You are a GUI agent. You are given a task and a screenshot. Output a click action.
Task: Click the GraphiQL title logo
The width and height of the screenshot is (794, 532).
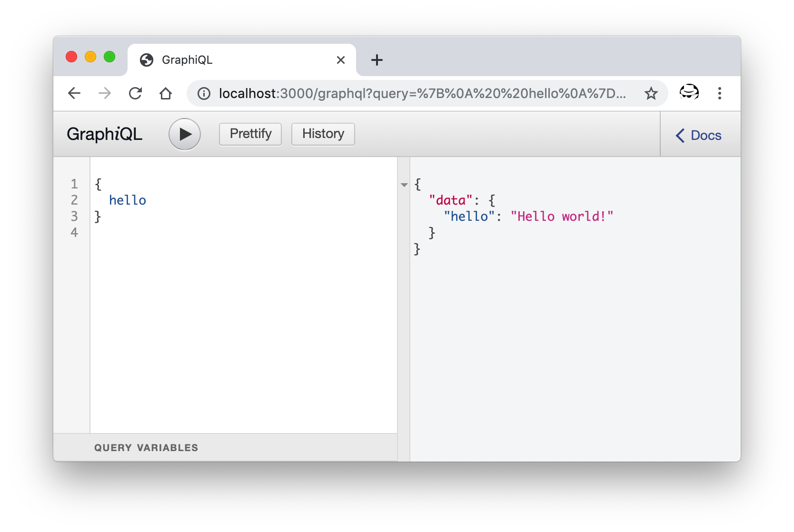(x=105, y=134)
